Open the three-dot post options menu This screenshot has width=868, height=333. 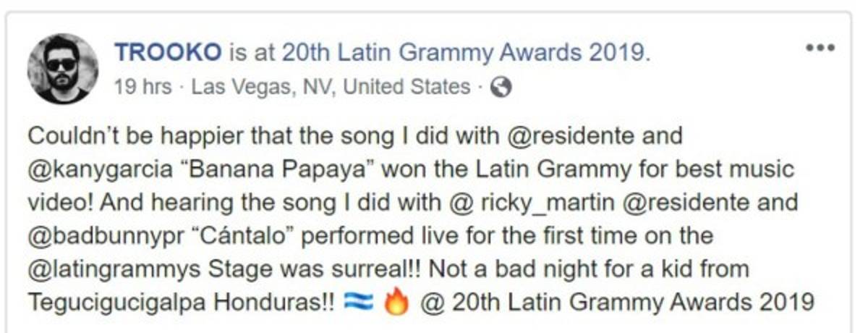820,49
